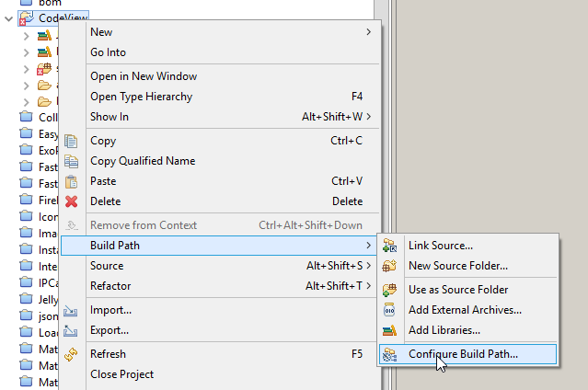Choose Open Type Hierarchy

pyautogui.click(x=141, y=97)
